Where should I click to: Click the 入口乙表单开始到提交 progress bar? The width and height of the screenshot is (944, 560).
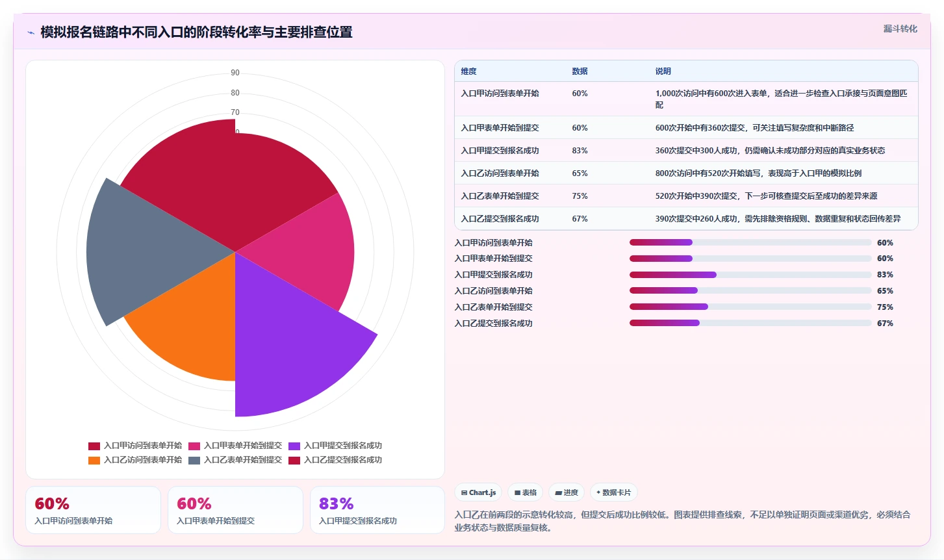click(750, 307)
